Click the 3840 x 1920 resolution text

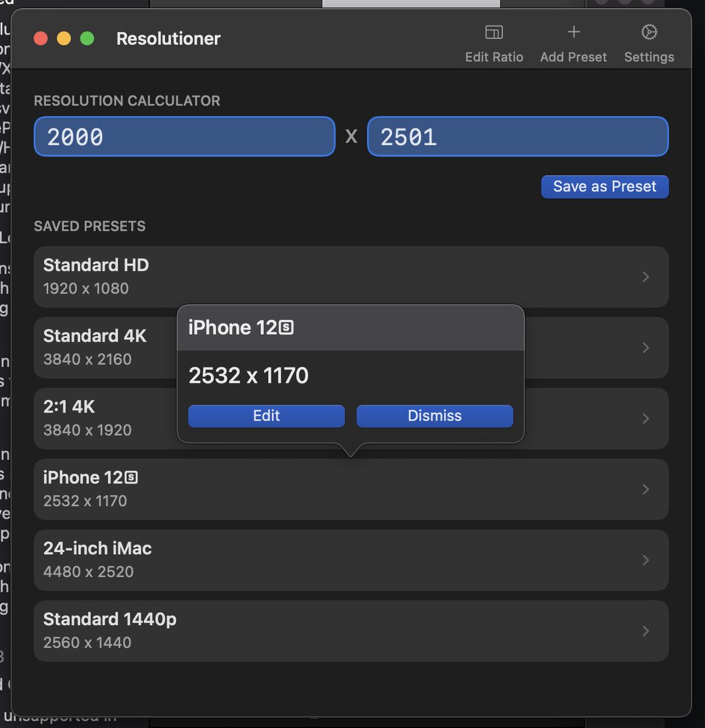(87, 430)
